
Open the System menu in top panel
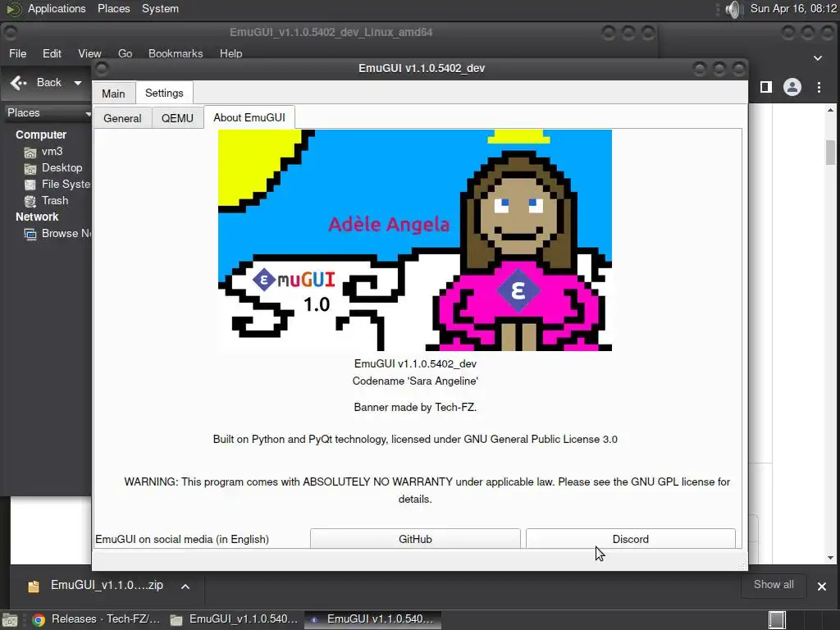(x=160, y=8)
